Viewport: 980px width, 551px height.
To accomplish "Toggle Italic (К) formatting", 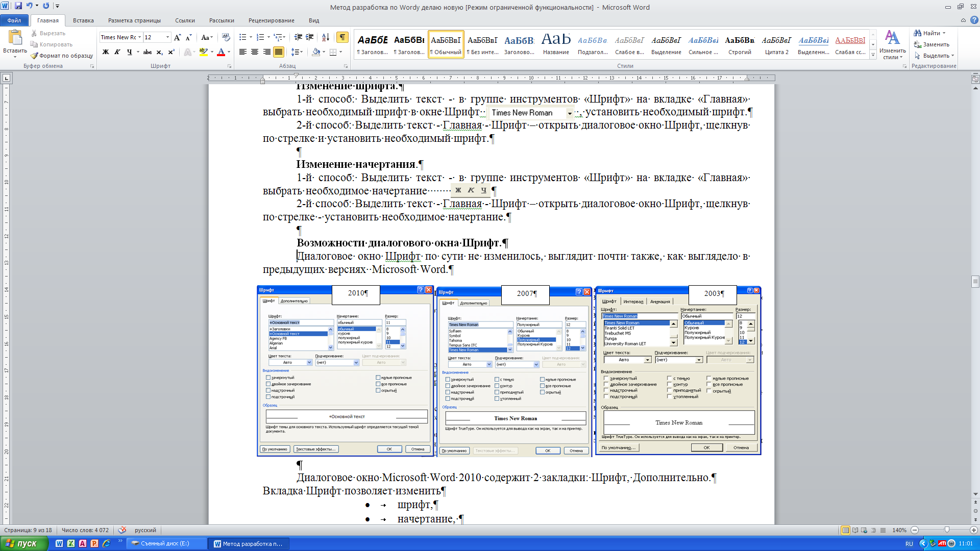I will coord(117,52).
